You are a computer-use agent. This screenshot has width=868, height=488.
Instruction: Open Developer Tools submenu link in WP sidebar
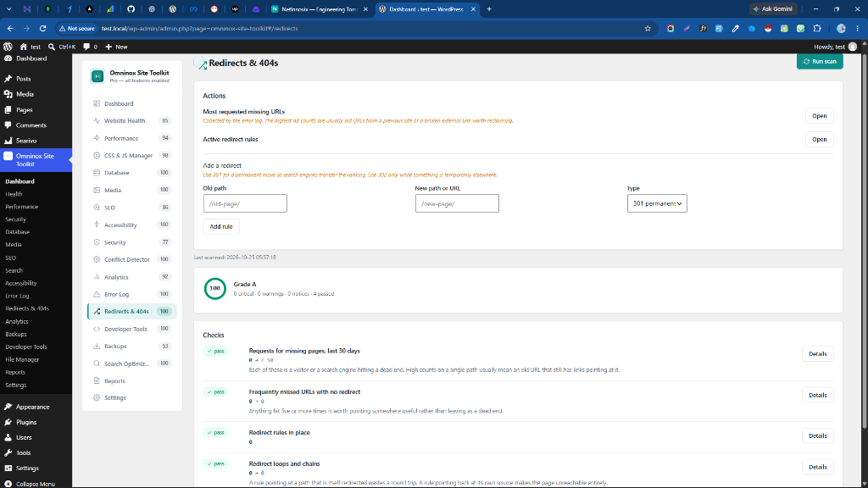point(26,347)
